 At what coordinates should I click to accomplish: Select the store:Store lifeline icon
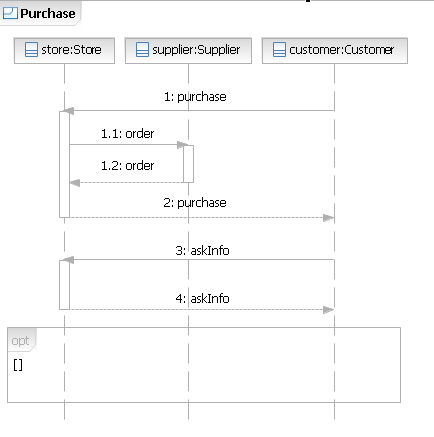pyautogui.click(x=31, y=50)
